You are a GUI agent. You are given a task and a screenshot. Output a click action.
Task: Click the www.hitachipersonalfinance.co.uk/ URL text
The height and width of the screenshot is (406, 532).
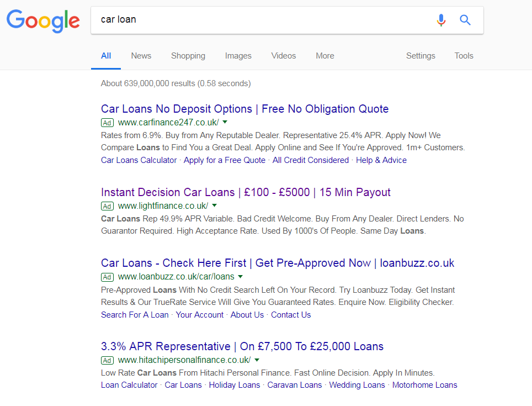[x=184, y=360]
